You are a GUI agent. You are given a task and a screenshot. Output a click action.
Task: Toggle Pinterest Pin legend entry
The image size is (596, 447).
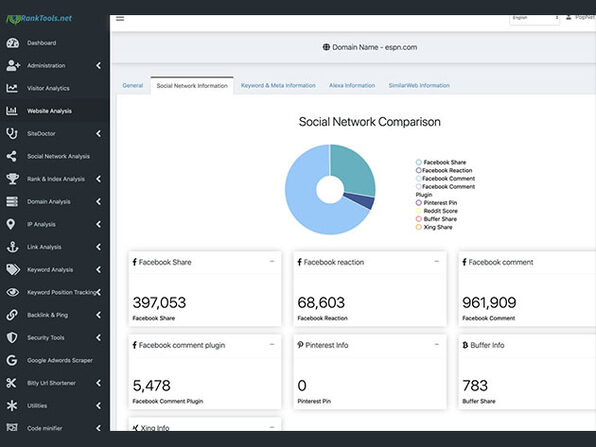pyautogui.click(x=436, y=203)
